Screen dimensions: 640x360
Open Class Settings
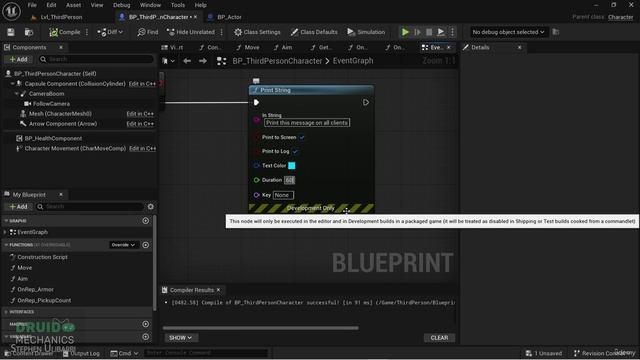tap(257, 32)
